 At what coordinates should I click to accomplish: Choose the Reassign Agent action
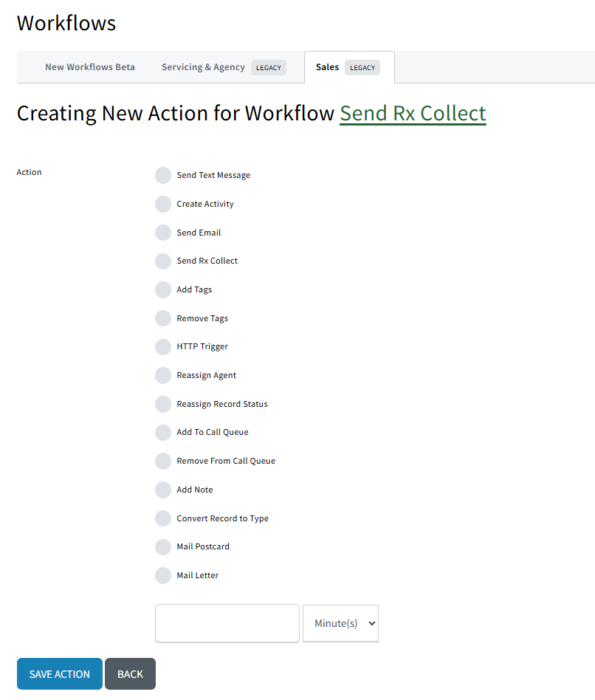point(163,375)
